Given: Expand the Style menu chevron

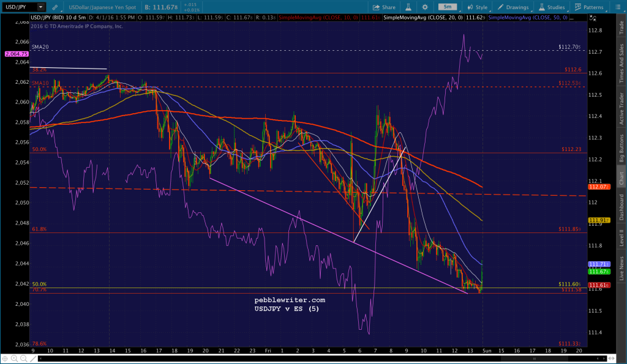Looking at the screenshot, I should pos(490,10).
